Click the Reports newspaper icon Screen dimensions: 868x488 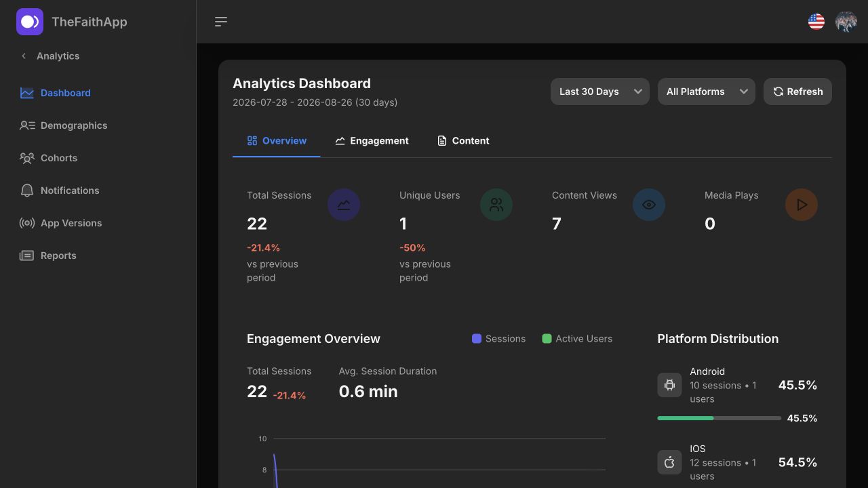pos(27,256)
